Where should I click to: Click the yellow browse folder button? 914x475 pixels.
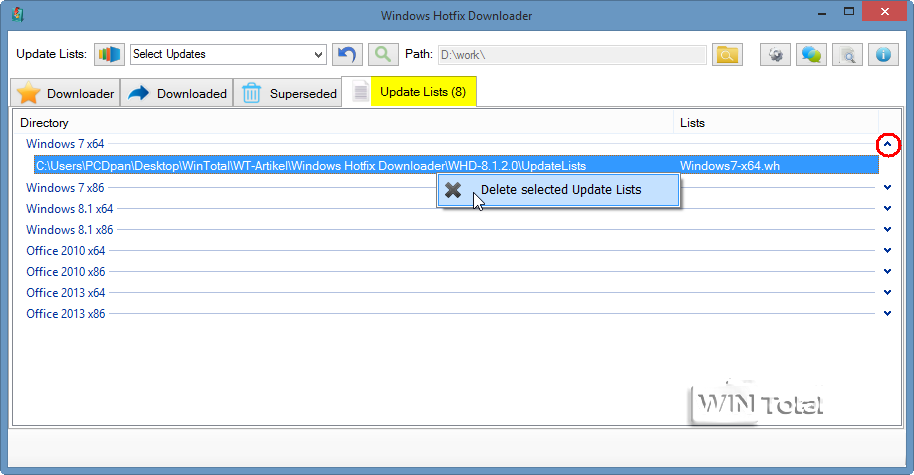[727, 55]
